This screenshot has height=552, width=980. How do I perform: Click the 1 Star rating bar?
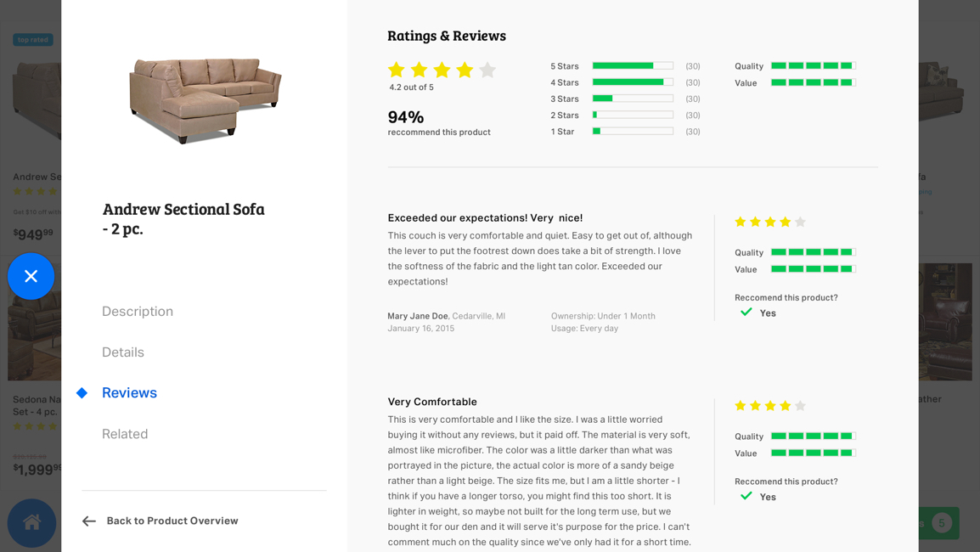pos(633,132)
